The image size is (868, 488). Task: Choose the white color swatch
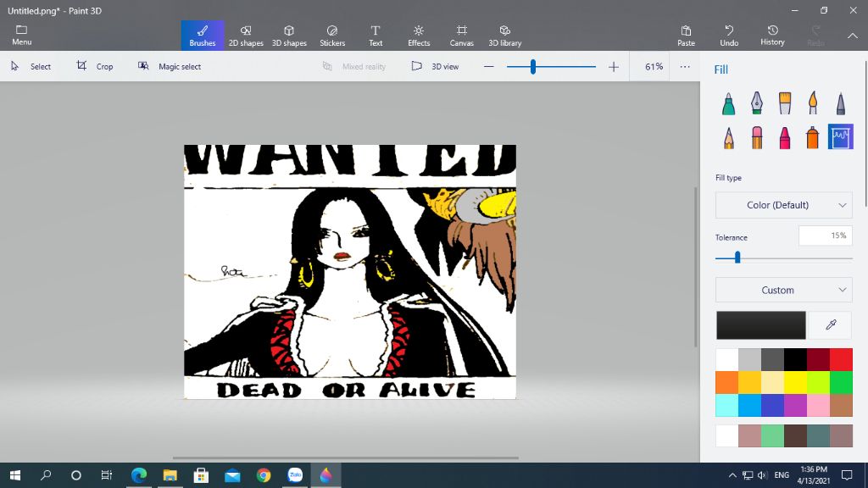coord(726,359)
